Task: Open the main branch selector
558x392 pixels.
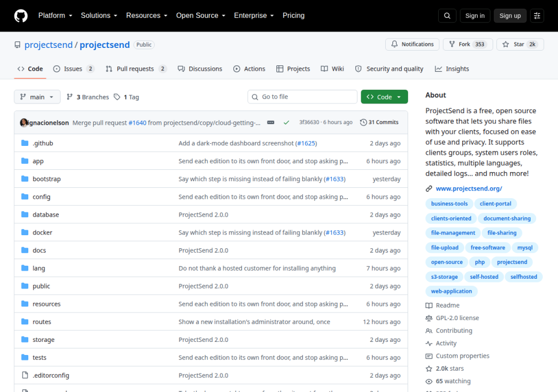Action: point(37,97)
